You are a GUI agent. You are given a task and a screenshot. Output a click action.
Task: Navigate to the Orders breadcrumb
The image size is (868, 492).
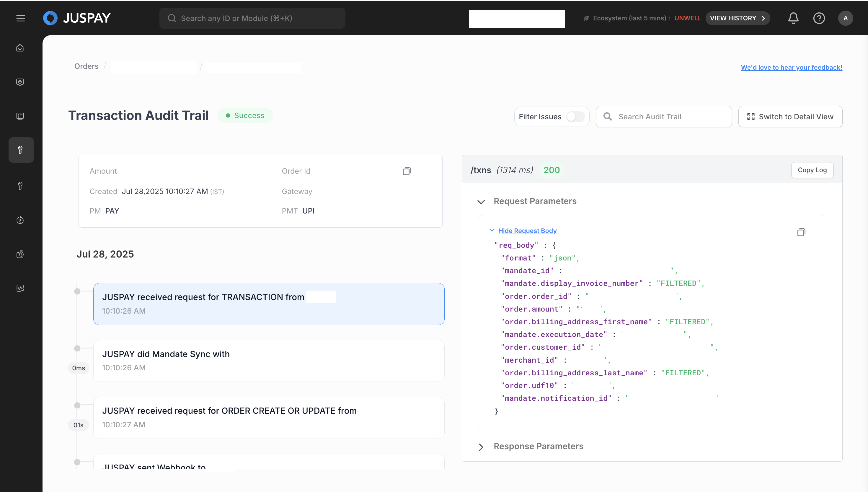tap(87, 66)
